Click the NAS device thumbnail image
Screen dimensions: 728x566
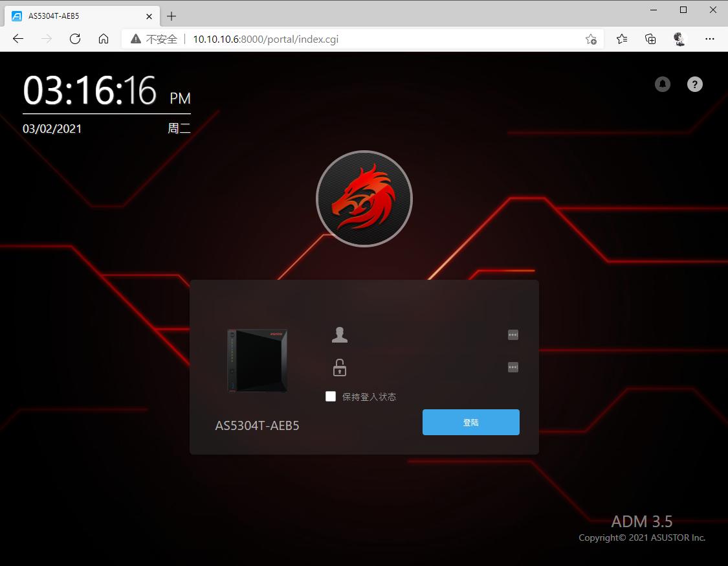256,361
